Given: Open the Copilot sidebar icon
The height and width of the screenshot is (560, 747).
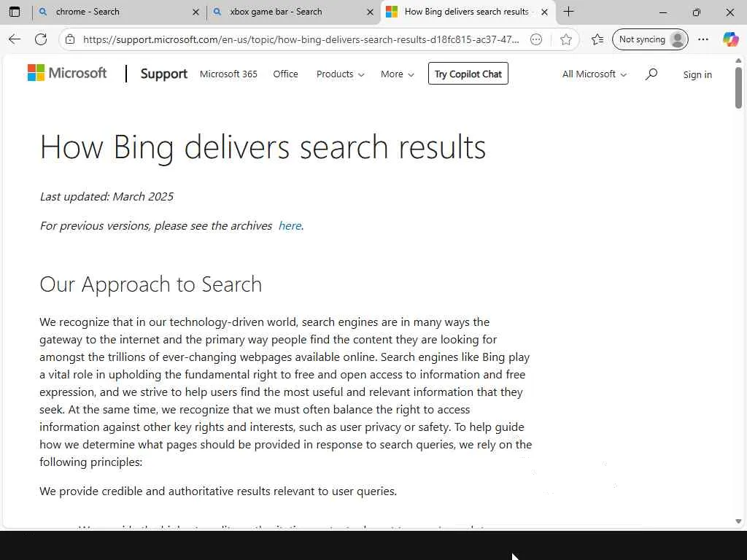Looking at the screenshot, I should point(730,39).
